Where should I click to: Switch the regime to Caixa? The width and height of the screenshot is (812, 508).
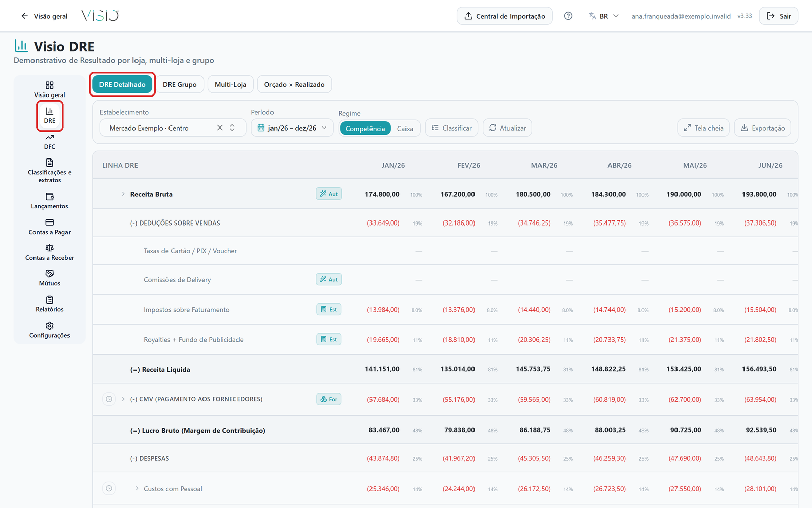[405, 129]
